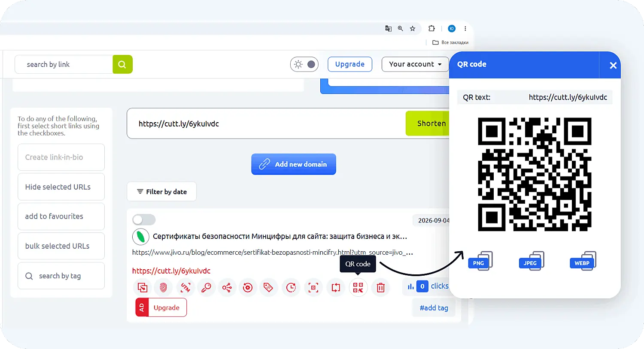Viewport: 644px width, 349px height.
Task: Click the price tag icon
Action: click(x=268, y=287)
